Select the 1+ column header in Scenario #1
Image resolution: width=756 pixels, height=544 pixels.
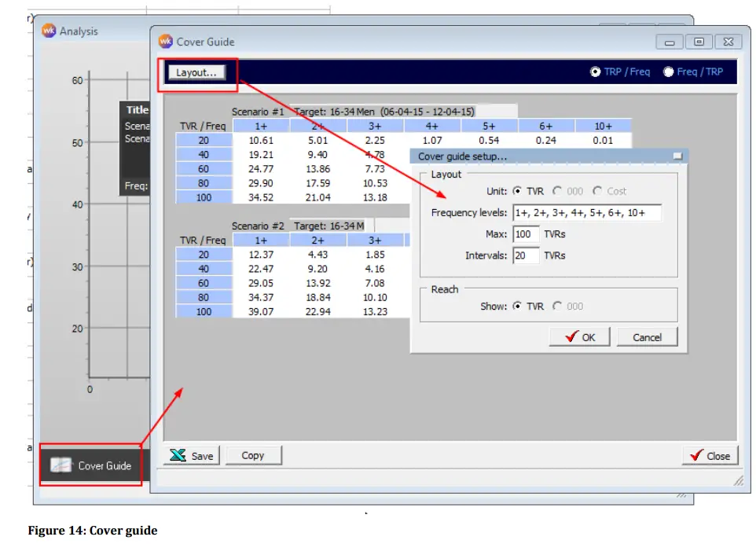point(261,126)
